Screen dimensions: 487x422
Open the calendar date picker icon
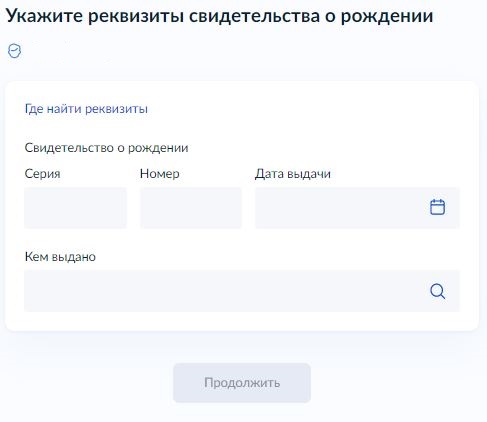pyautogui.click(x=437, y=207)
